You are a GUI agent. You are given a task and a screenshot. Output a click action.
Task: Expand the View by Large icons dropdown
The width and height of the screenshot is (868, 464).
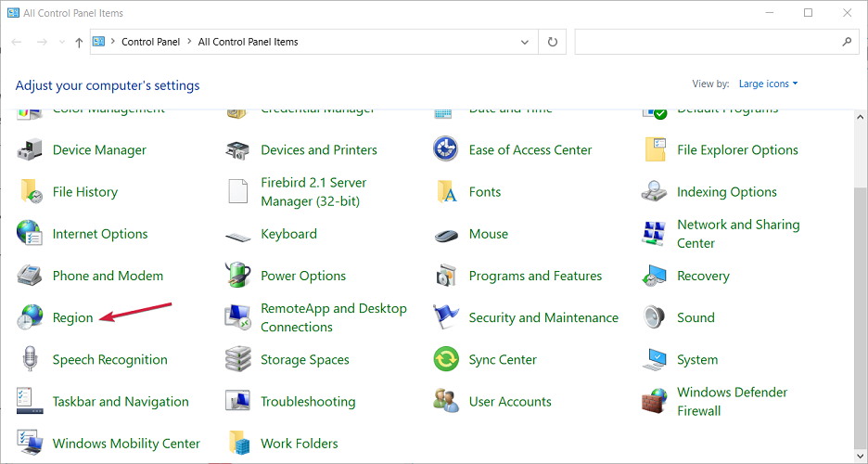click(x=768, y=84)
